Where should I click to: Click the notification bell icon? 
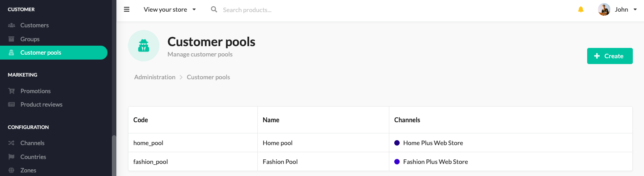[x=581, y=9]
